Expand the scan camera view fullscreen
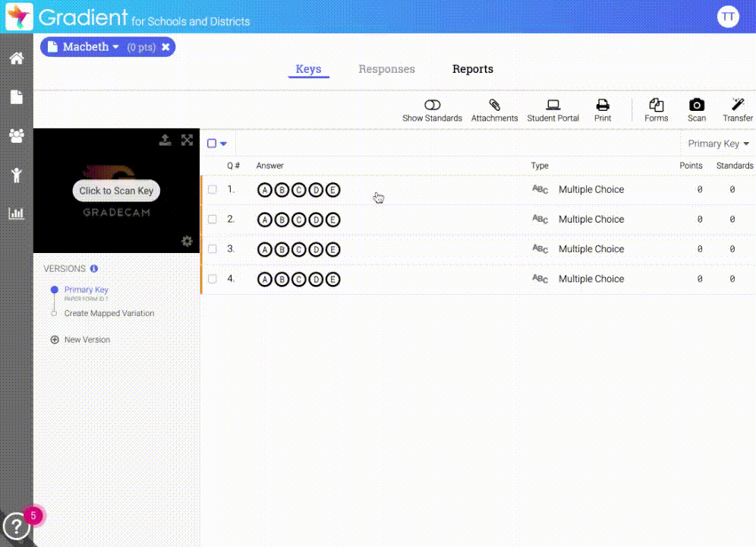The image size is (756, 547). pyautogui.click(x=187, y=140)
